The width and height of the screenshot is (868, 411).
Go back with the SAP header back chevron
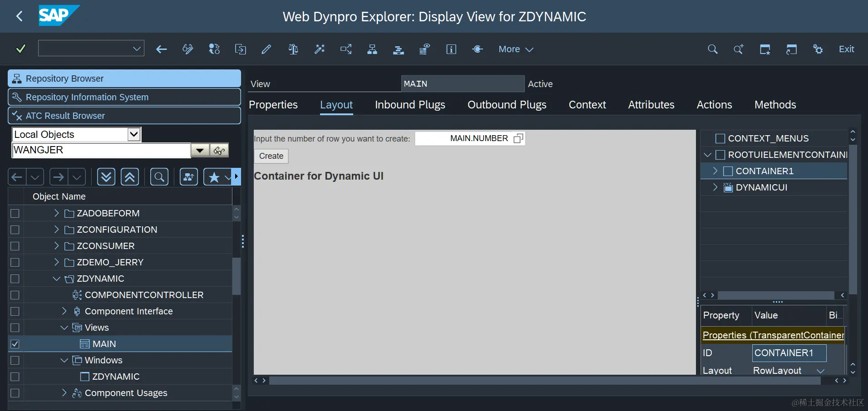(x=19, y=17)
